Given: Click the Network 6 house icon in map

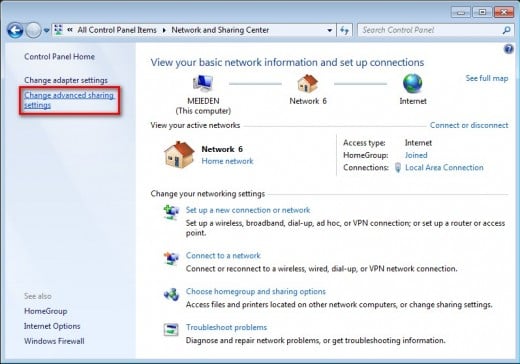Looking at the screenshot, I should pos(307,83).
